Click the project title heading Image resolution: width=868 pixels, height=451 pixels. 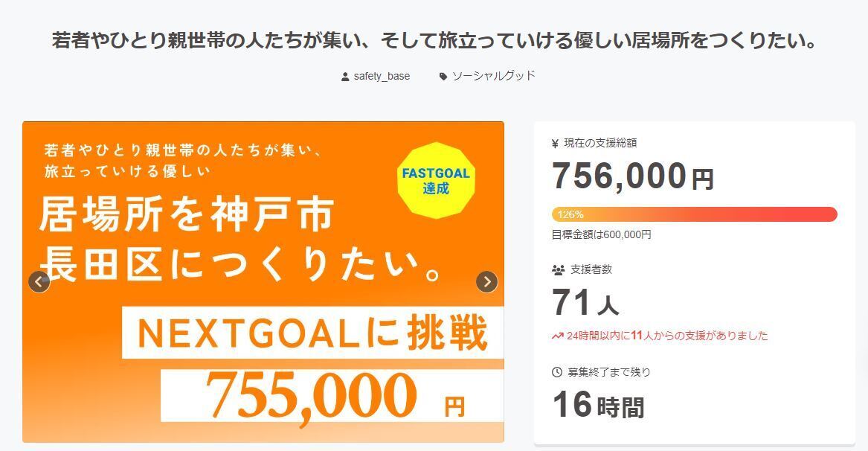point(434,40)
